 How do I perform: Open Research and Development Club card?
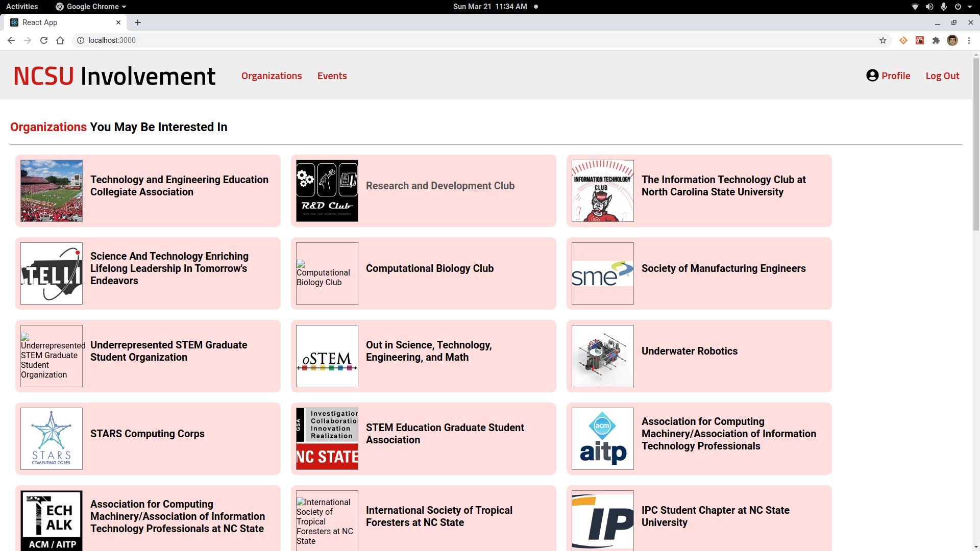coord(439,186)
